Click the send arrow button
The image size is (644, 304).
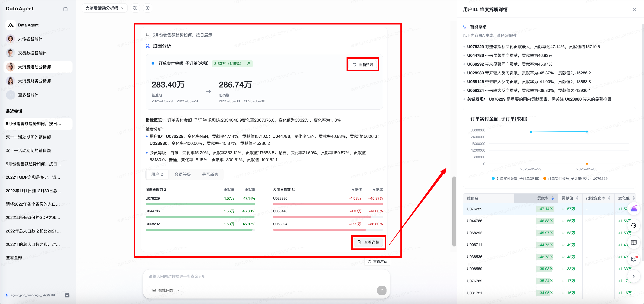click(382, 290)
